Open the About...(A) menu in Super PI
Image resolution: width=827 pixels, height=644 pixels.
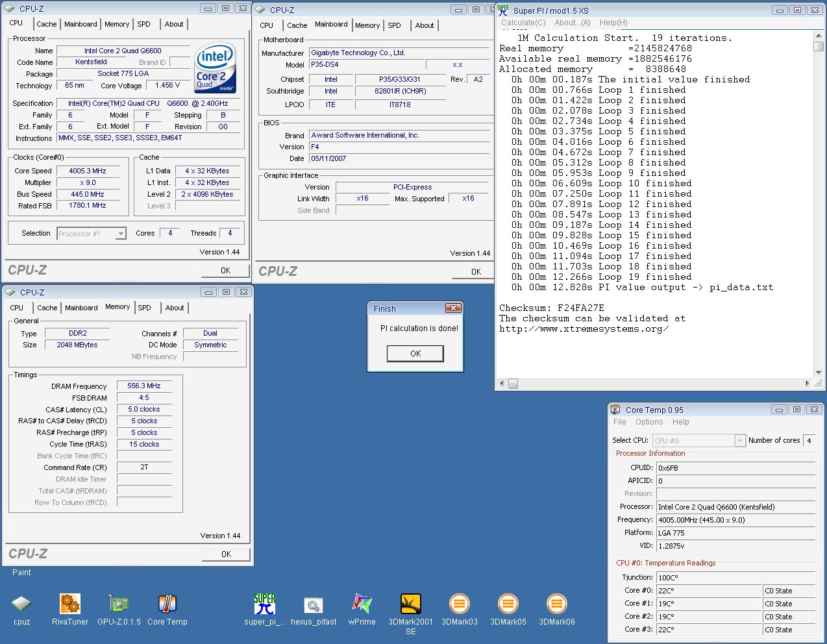[573, 22]
